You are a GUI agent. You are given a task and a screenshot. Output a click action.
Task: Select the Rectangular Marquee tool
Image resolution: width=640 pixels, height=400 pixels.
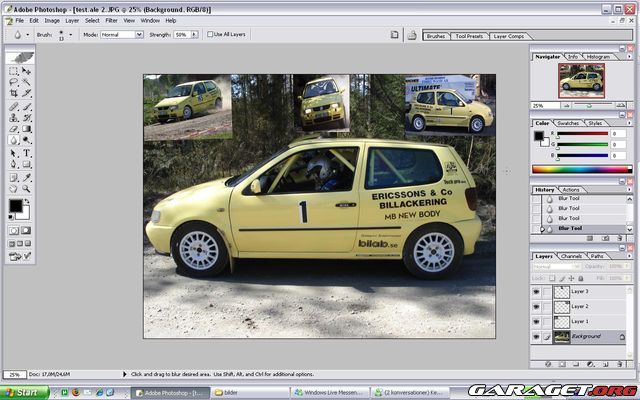pos(13,71)
